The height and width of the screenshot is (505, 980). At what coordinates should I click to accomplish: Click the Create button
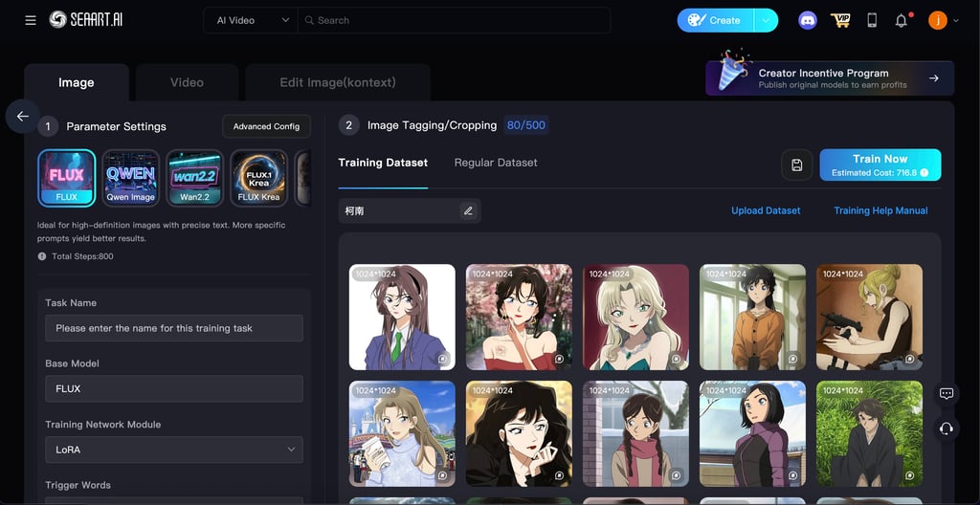pos(716,21)
